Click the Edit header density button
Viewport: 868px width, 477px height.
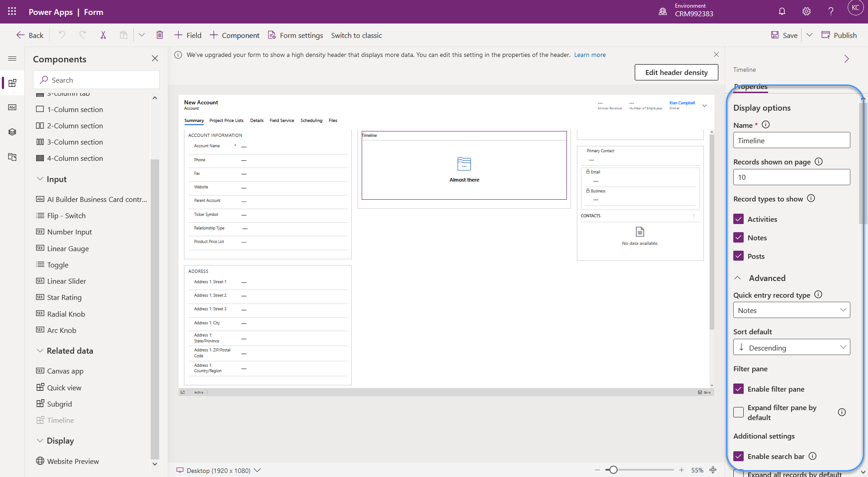pos(676,72)
